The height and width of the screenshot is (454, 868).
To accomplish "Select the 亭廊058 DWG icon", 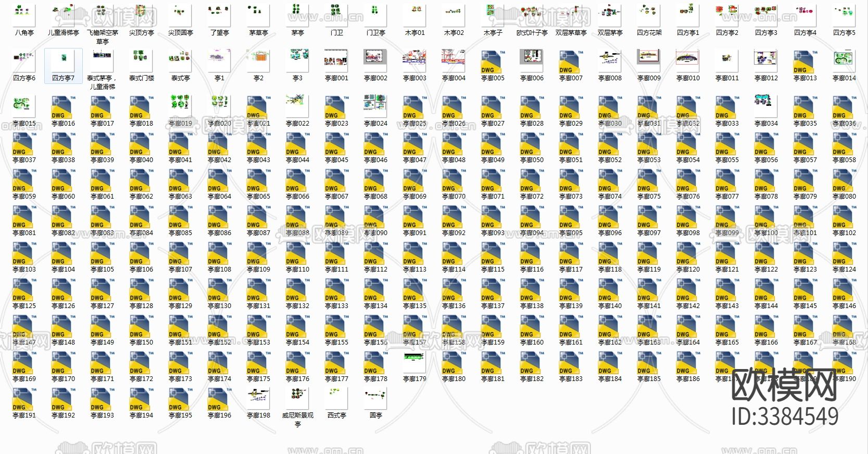I will 844,143.
